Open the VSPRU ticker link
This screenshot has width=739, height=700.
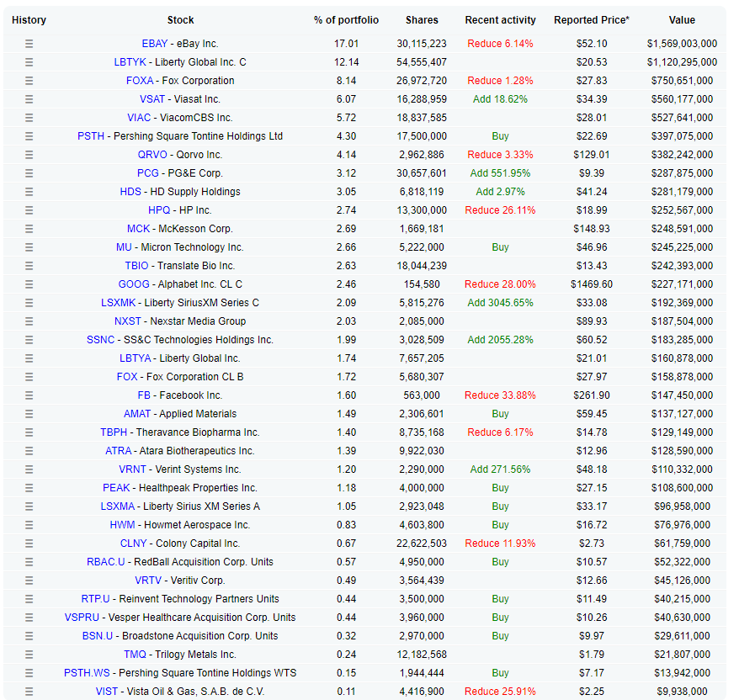[x=82, y=618]
